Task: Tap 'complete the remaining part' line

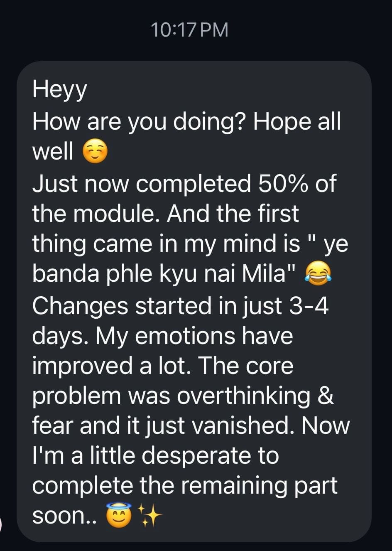Action: [185, 486]
